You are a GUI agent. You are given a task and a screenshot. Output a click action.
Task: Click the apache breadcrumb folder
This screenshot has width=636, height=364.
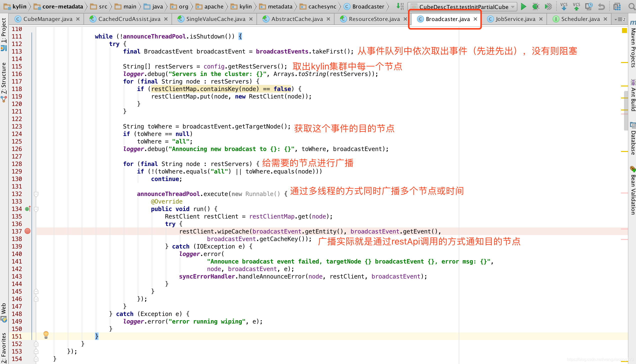(x=210, y=6)
